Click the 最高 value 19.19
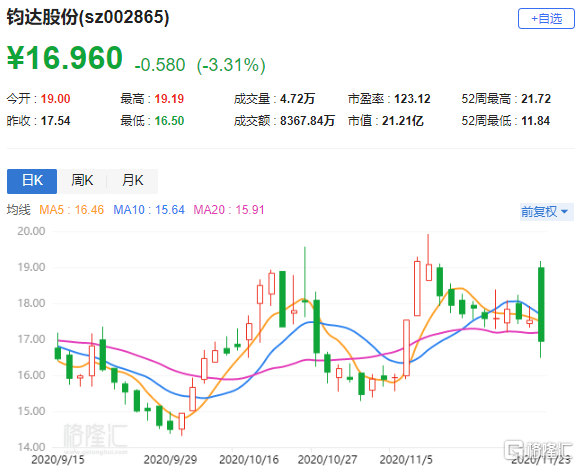 tap(169, 99)
